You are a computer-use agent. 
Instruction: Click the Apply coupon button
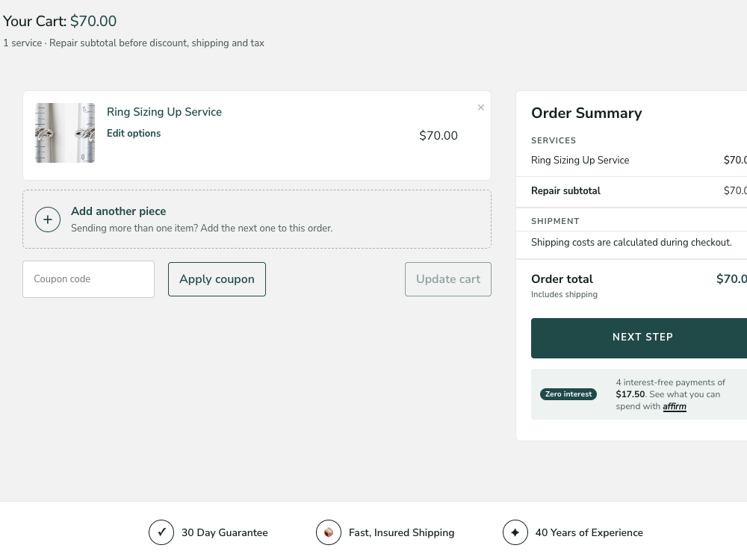(217, 279)
